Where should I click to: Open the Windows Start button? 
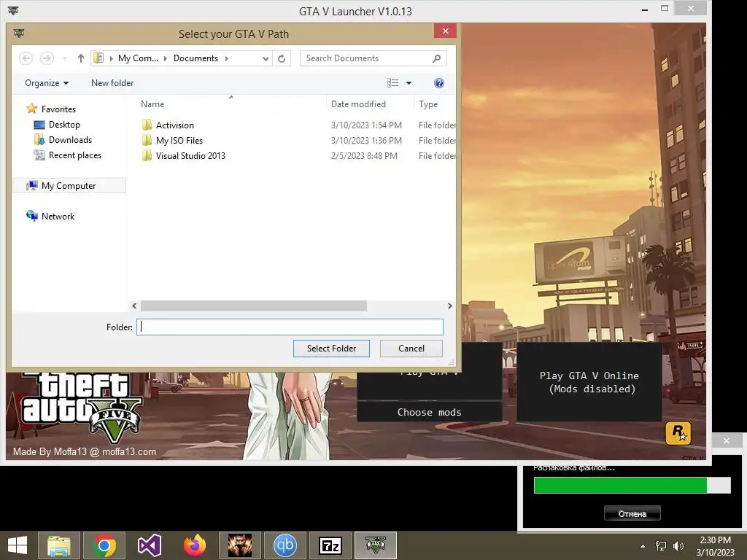[x=18, y=545]
